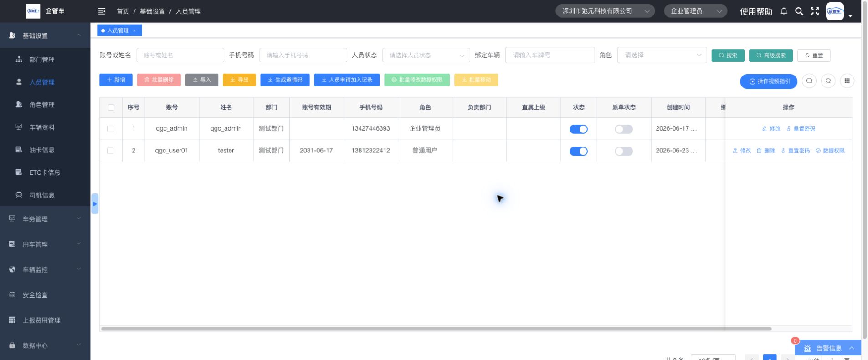Viewport: 868px width, 360px height.
Task: Click 修改 for qgc_admin row
Action: pyautogui.click(x=771, y=129)
